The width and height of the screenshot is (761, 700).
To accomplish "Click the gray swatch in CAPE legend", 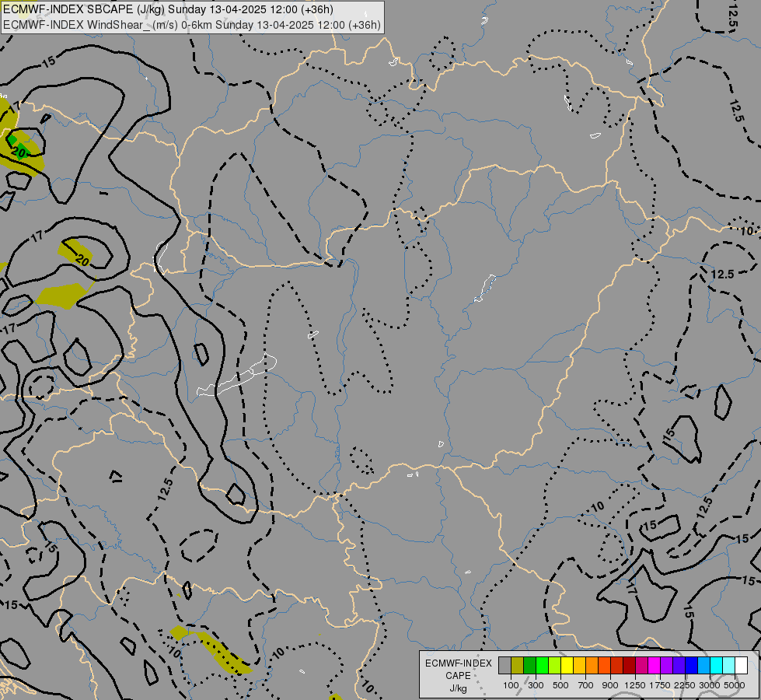I will tap(504, 666).
